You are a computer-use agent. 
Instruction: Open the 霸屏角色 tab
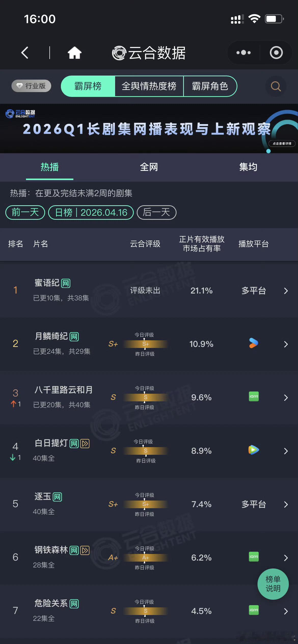[211, 86]
